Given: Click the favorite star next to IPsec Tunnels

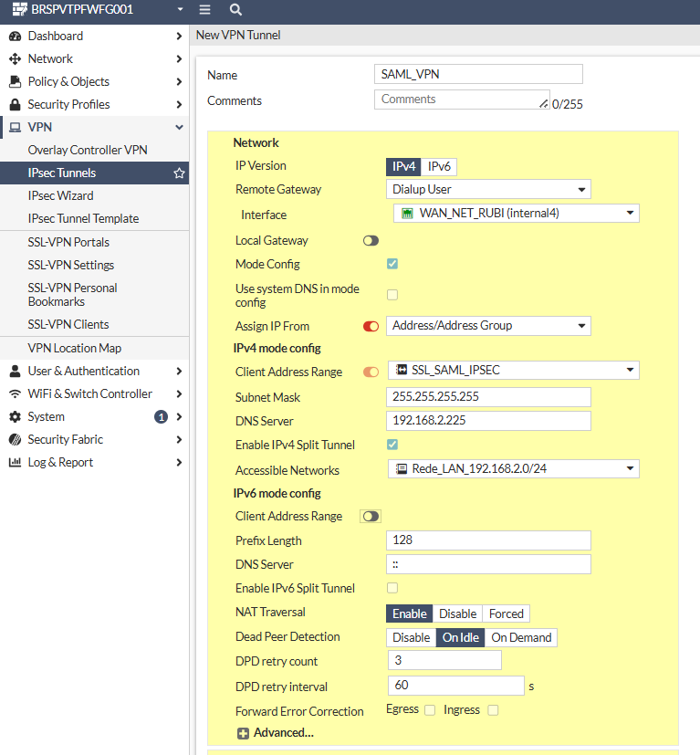Looking at the screenshot, I should point(179,173).
